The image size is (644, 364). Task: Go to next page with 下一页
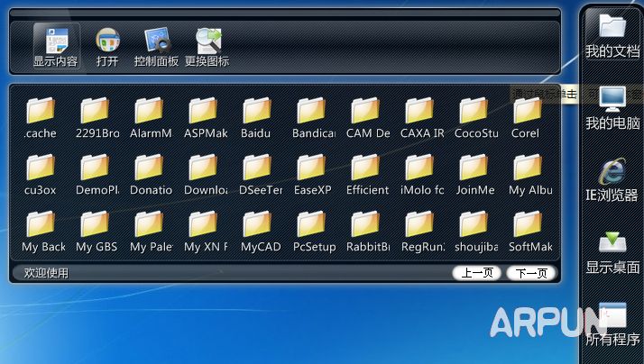point(530,273)
